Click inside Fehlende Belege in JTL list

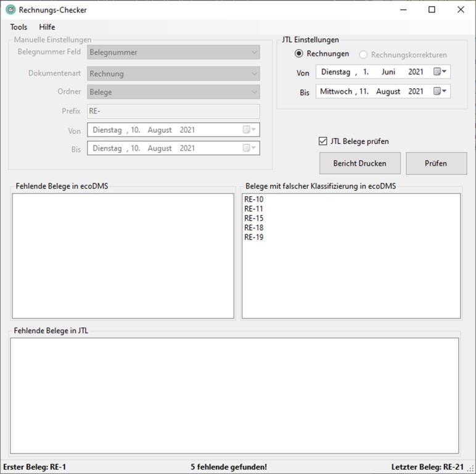tap(234, 396)
